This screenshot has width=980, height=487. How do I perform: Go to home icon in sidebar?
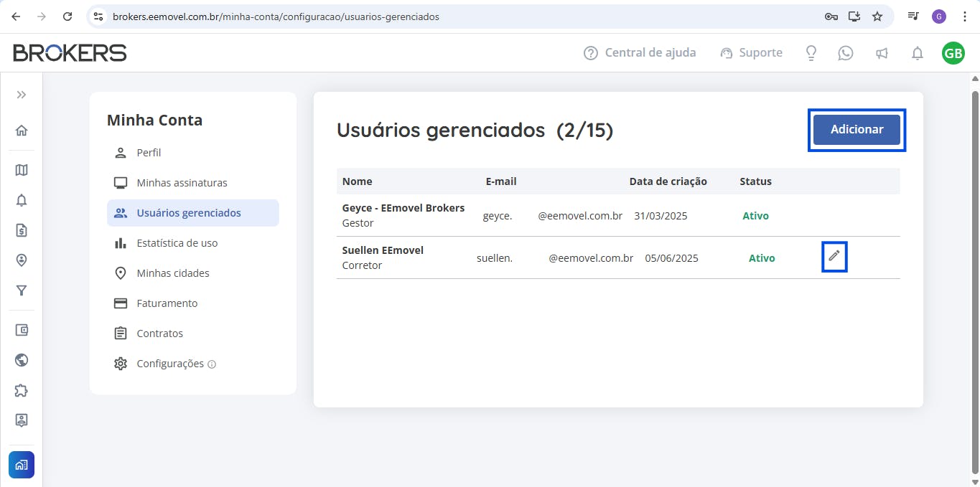[22, 131]
